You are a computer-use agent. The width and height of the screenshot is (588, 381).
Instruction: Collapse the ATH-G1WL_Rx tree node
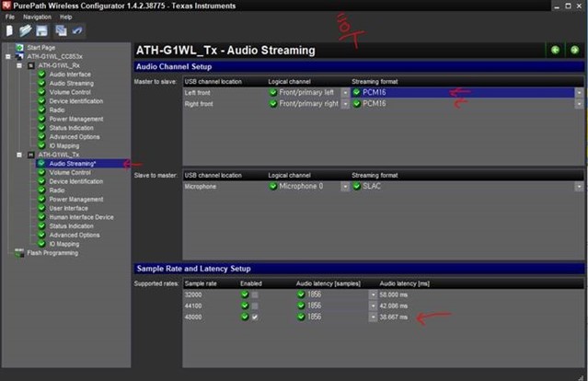tap(19, 65)
